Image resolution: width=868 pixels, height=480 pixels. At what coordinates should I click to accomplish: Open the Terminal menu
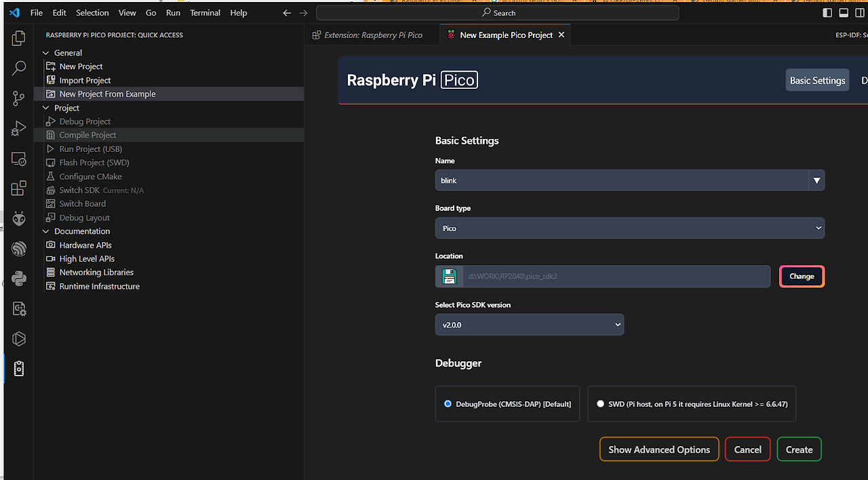(x=205, y=13)
